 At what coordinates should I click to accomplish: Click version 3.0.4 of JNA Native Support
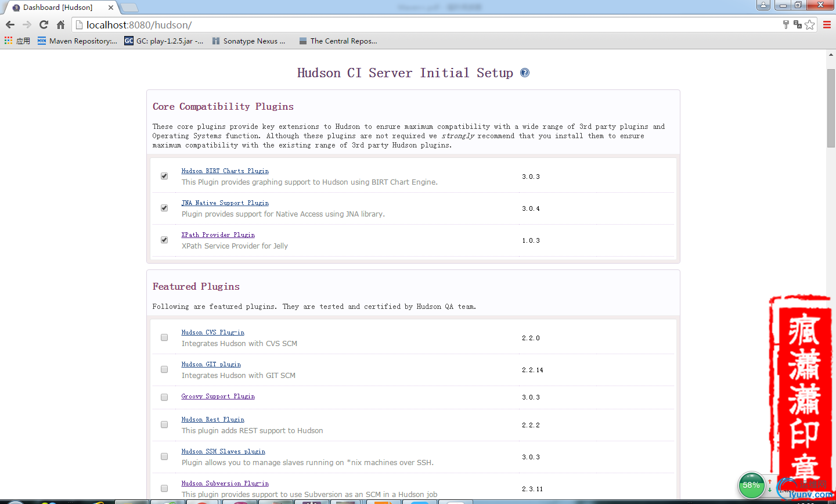[531, 208]
